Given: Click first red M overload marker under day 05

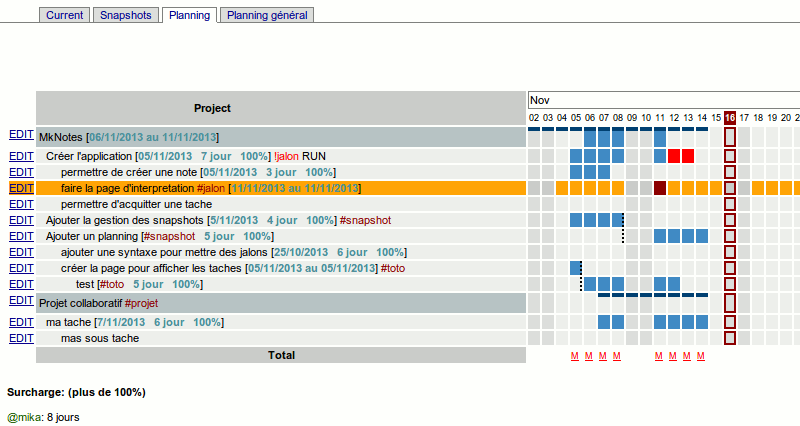Looking at the screenshot, I should pos(575,356).
